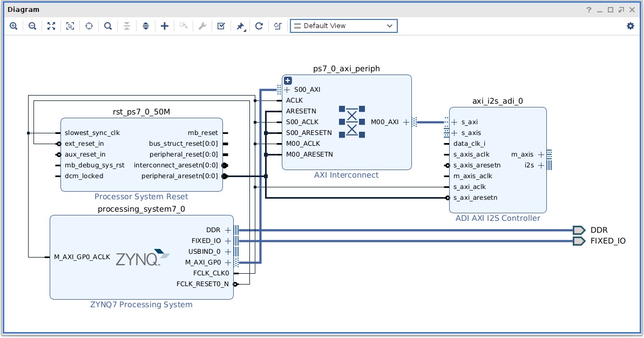The image size is (644, 338).
Task: Open the diagram settings gear
Action: [631, 26]
